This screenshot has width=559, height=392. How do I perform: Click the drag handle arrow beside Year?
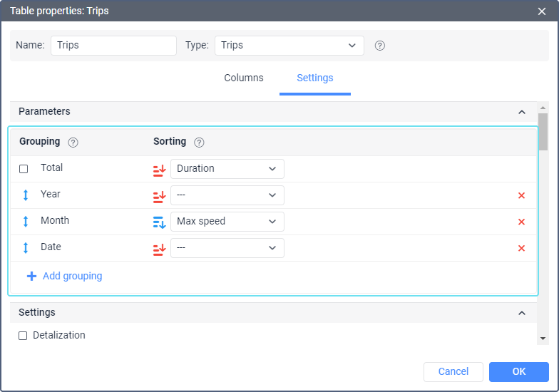coord(26,195)
